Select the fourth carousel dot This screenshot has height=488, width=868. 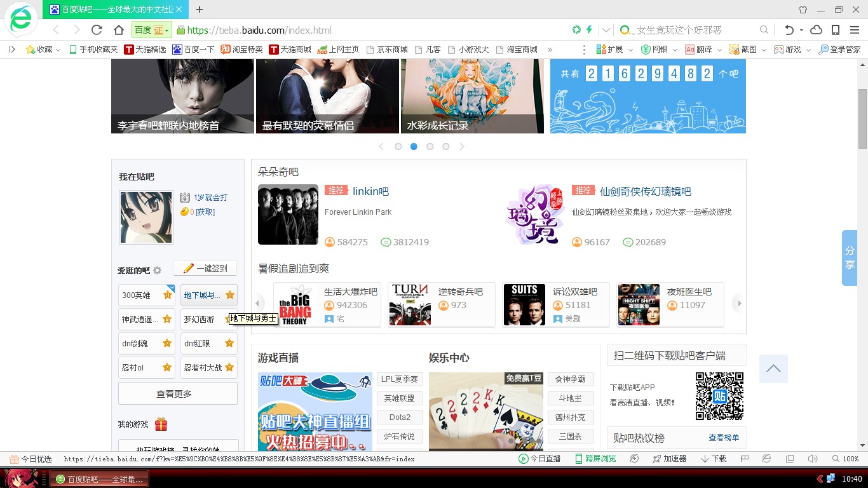point(446,146)
